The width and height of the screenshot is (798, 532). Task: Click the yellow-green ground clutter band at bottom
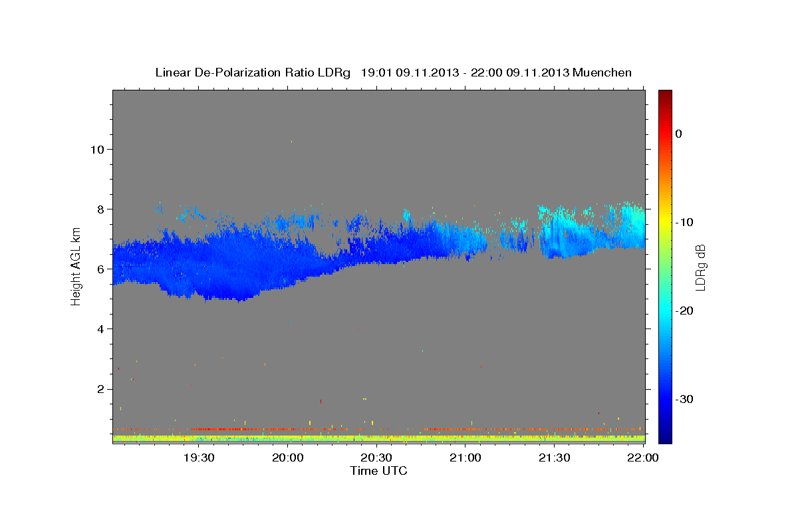coord(378,439)
